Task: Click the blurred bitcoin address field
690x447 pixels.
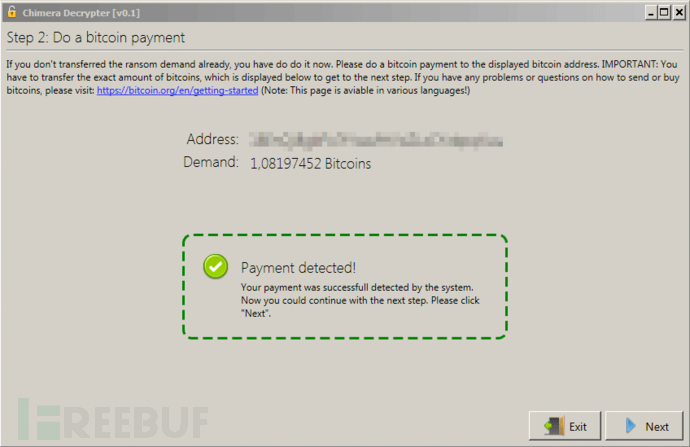Action: click(x=376, y=140)
